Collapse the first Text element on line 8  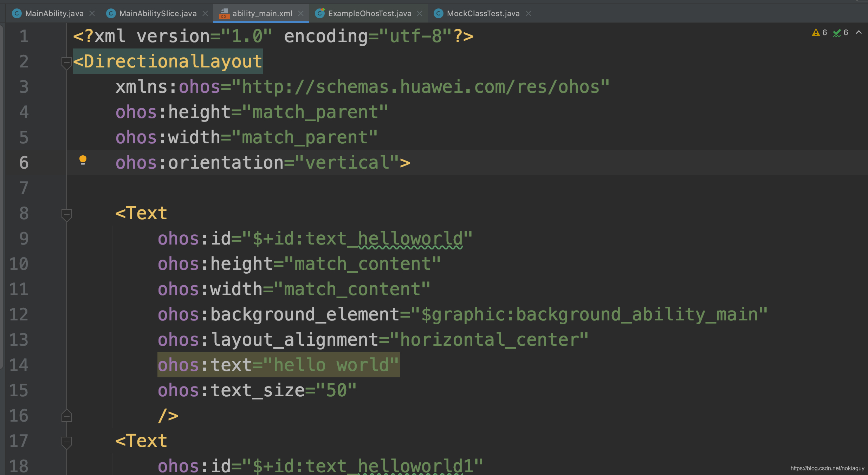click(x=66, y=215)
